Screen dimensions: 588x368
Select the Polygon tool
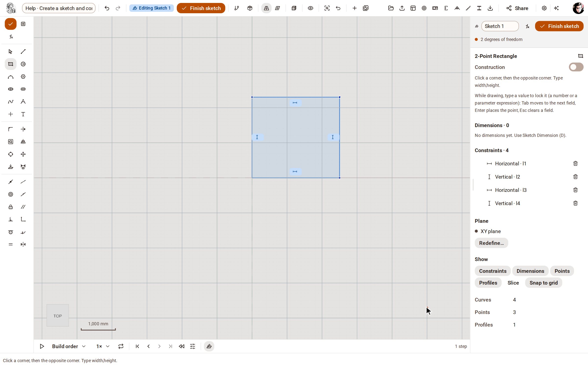click(23, 77)
